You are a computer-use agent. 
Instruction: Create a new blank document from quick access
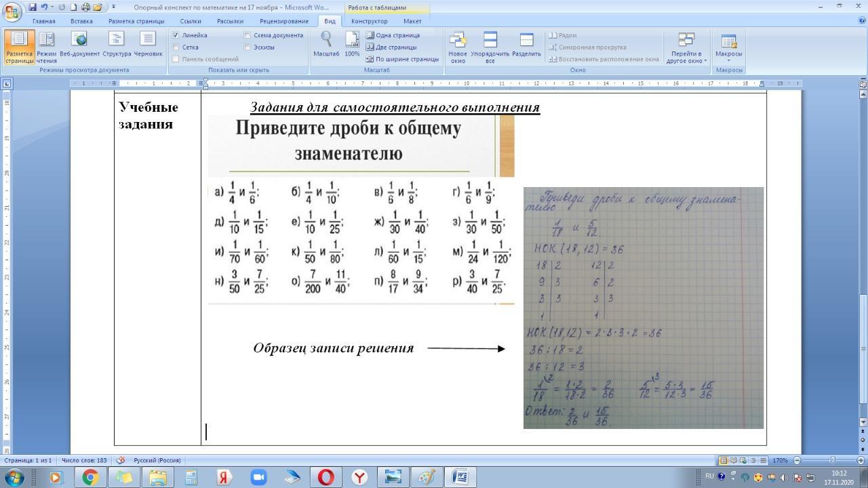coord(74,7)
